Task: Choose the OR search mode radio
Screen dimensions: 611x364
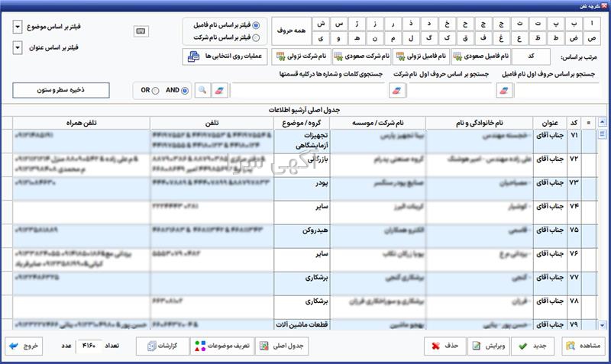Action: (155, 90)
